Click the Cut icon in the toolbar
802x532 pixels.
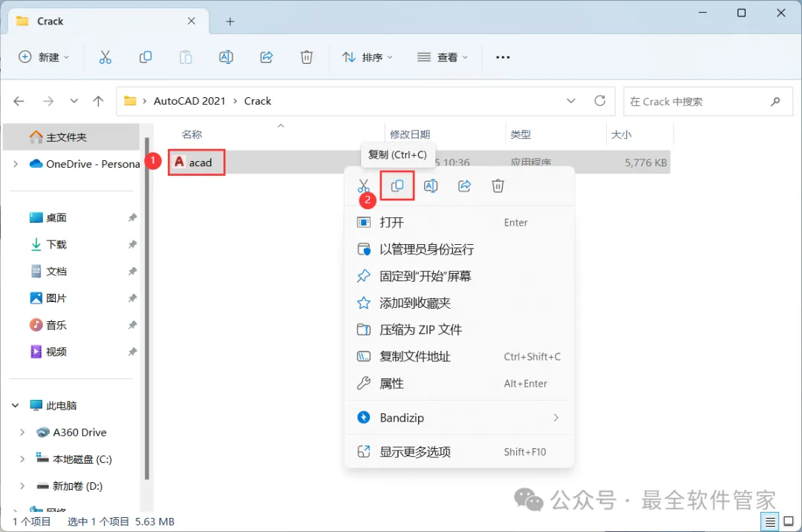pyautogui.click(x=105, y=57)
